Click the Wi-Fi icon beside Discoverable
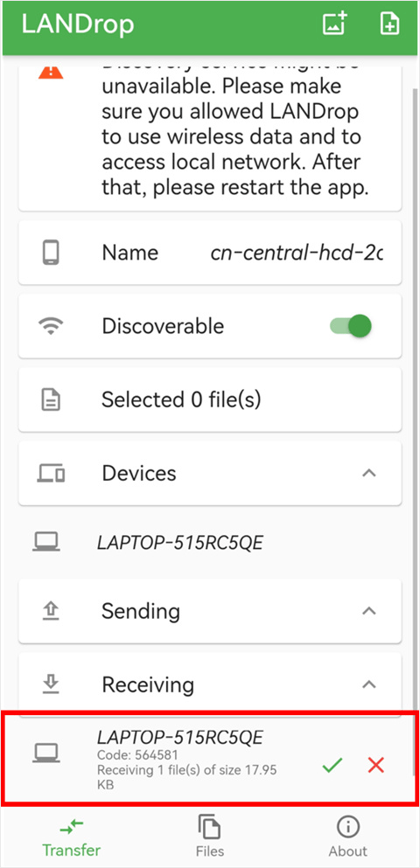420x868 pixels. pyautogui.click(x=51, y=326)
